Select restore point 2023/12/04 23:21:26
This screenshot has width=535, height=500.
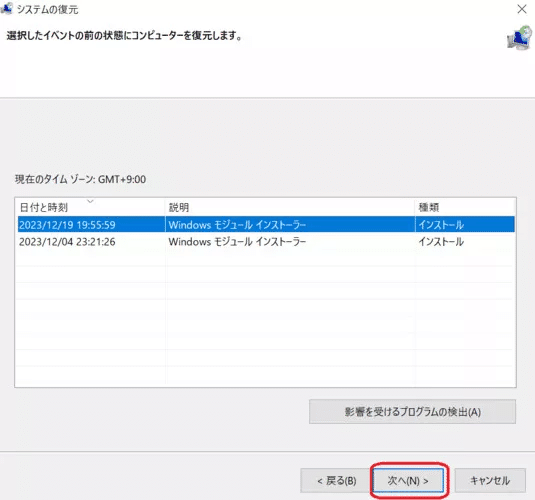(x=266, y=242)
